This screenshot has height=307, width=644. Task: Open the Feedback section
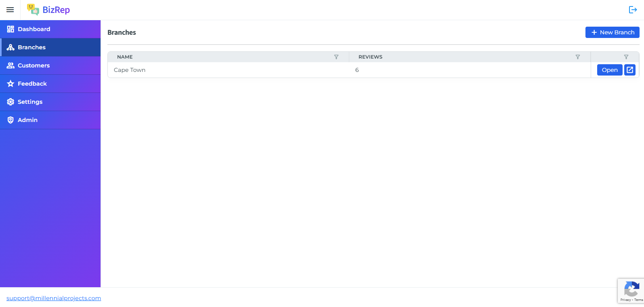click(x=50, y=84)
